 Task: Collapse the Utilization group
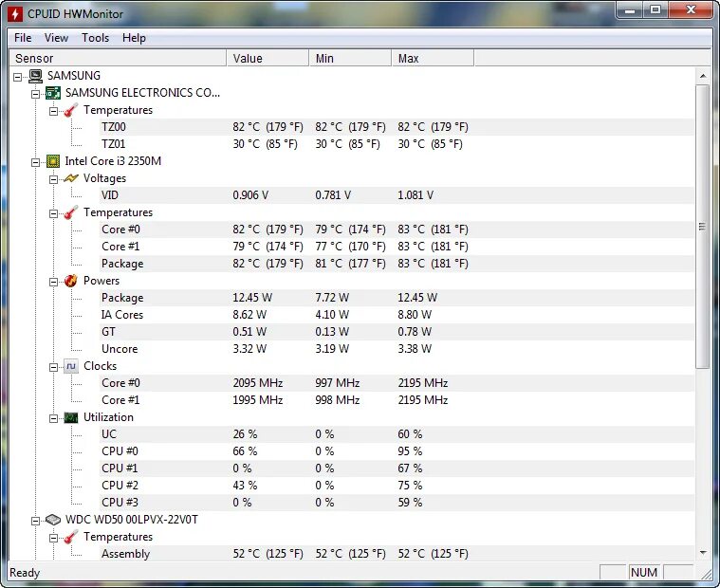53,418
